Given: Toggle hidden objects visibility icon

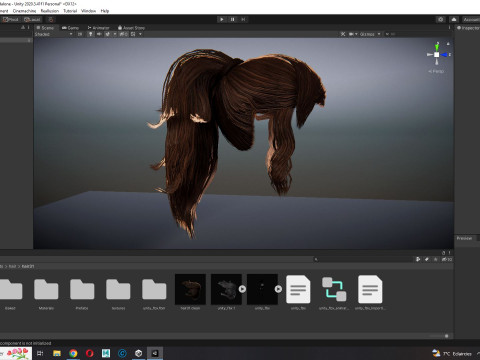Looking at the screenshot, I should click(x=123, y=34).
